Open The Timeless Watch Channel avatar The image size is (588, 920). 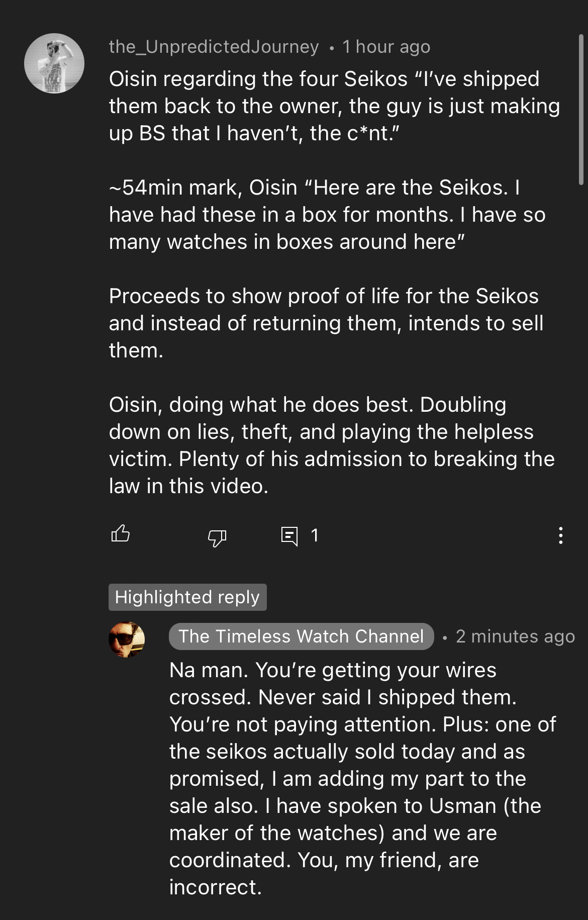click(127, 639)
